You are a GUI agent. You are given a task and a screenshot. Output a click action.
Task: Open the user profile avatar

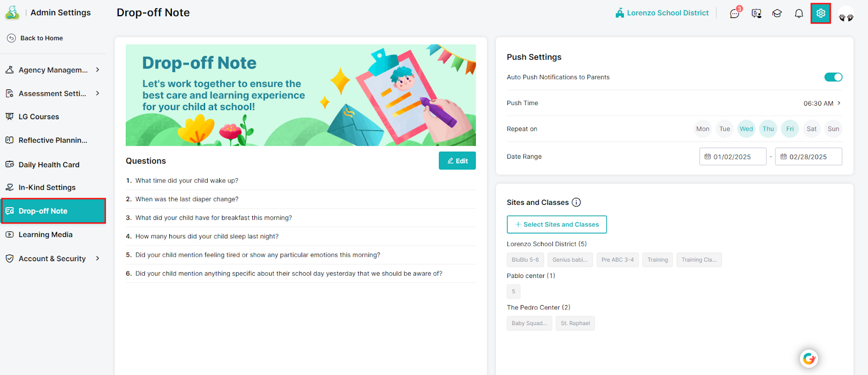click(846, 15)
